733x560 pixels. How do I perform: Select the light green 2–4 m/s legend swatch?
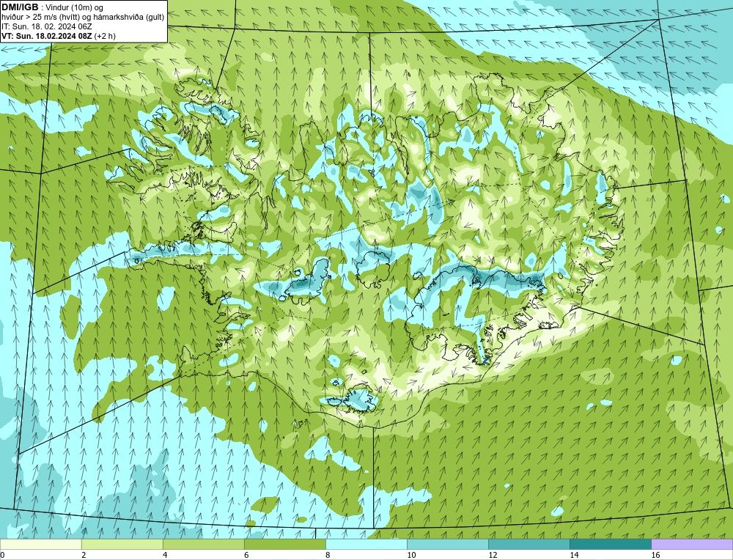click(x=122, y=544)
